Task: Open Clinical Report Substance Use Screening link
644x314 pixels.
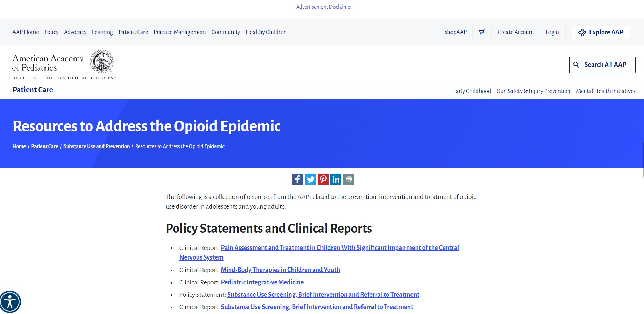Action: [x=317, y=307]
